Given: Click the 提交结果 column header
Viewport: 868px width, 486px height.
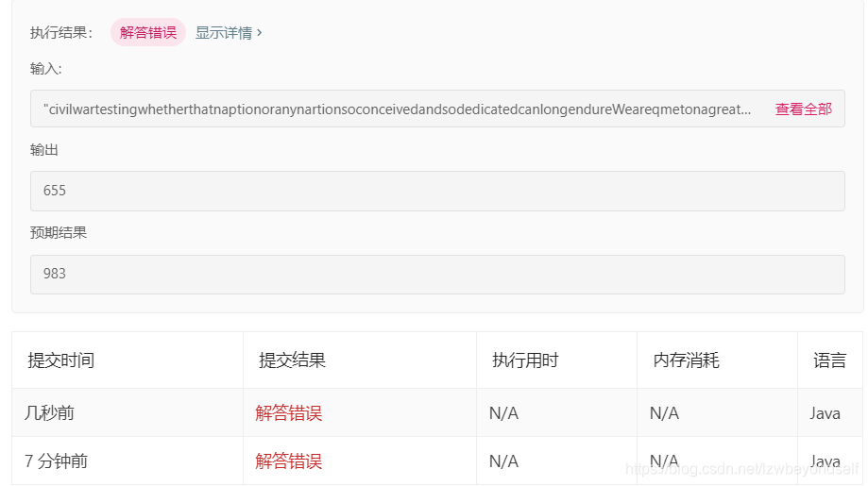Looking at the screenshot, I should 292,360.
